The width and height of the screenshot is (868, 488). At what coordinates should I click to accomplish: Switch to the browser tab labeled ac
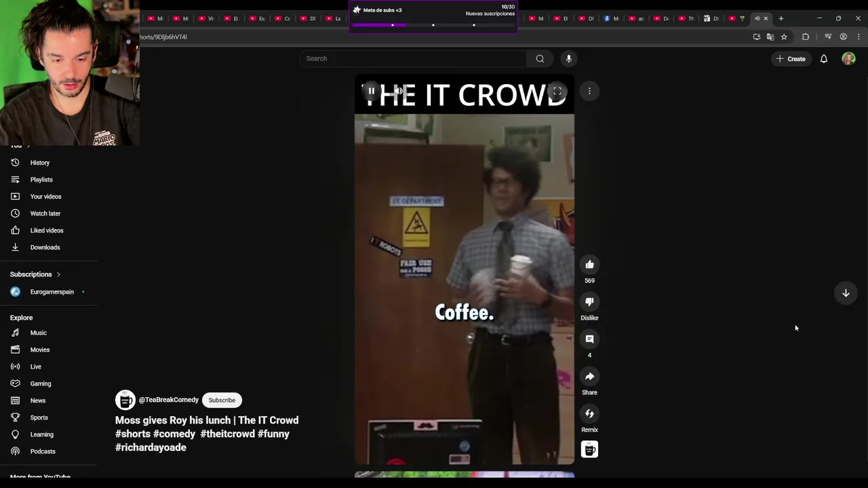tap(637, 18)
